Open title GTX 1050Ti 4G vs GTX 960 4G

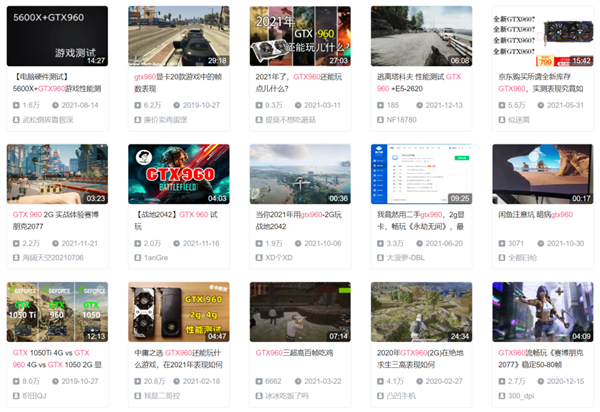[57, 358]
